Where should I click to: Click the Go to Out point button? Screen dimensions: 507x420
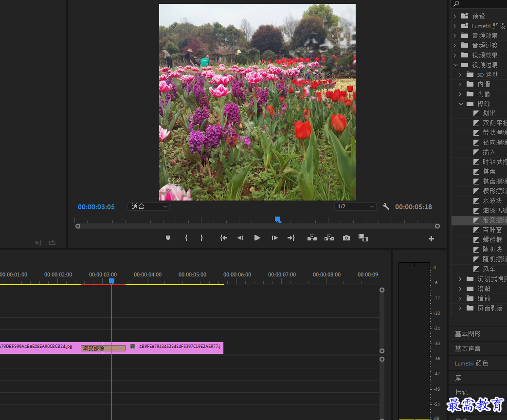[x=291, y=238]
